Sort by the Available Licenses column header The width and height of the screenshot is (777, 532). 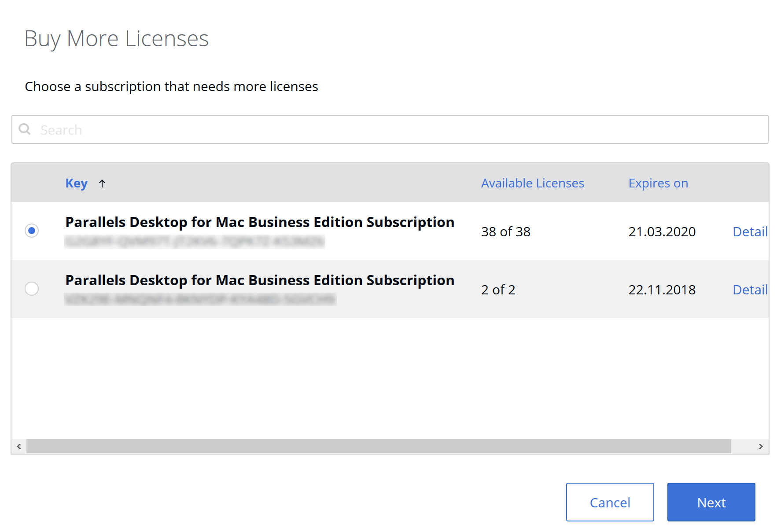pos(532,183)
